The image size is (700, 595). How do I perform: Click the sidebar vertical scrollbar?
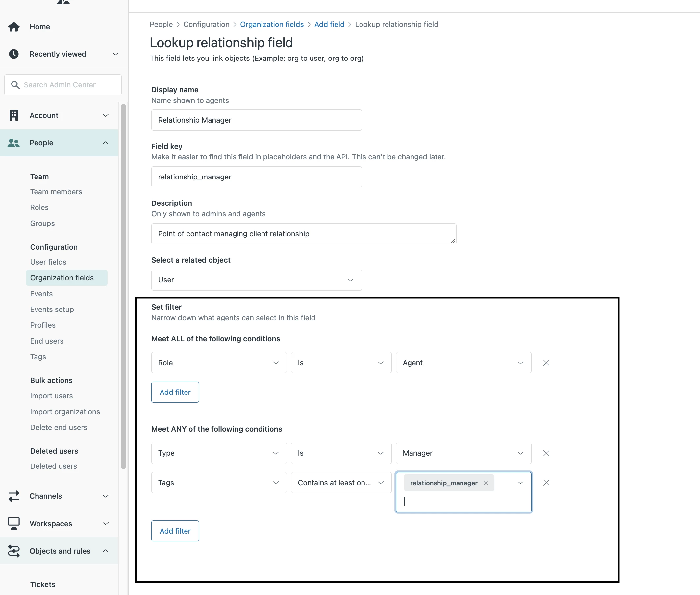(123, 287)
